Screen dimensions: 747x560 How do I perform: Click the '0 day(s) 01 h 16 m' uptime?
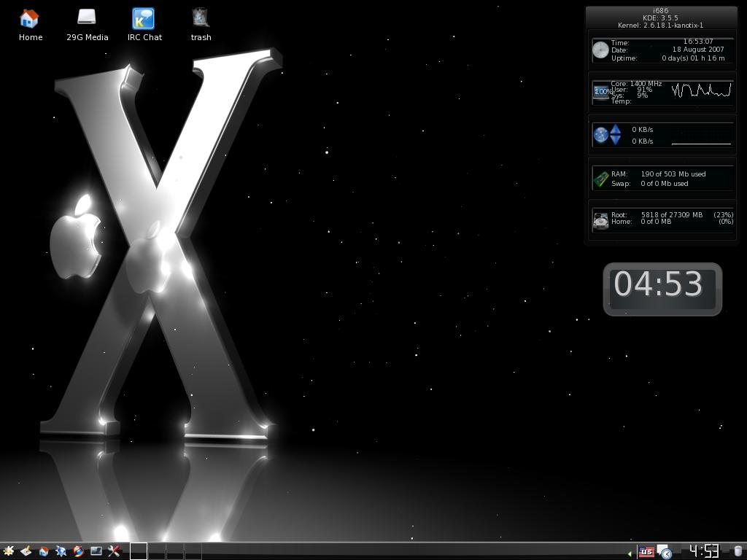point(693,58)
